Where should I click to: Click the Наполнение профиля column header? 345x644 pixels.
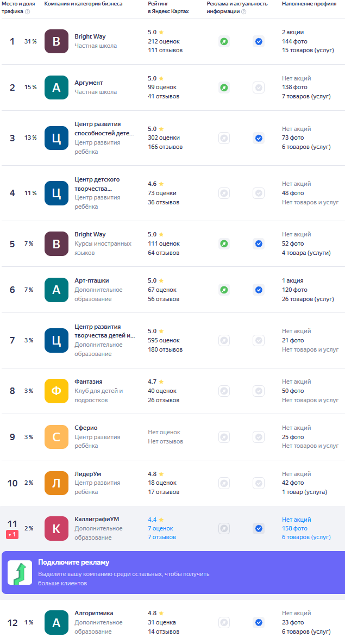coord(309,4)
